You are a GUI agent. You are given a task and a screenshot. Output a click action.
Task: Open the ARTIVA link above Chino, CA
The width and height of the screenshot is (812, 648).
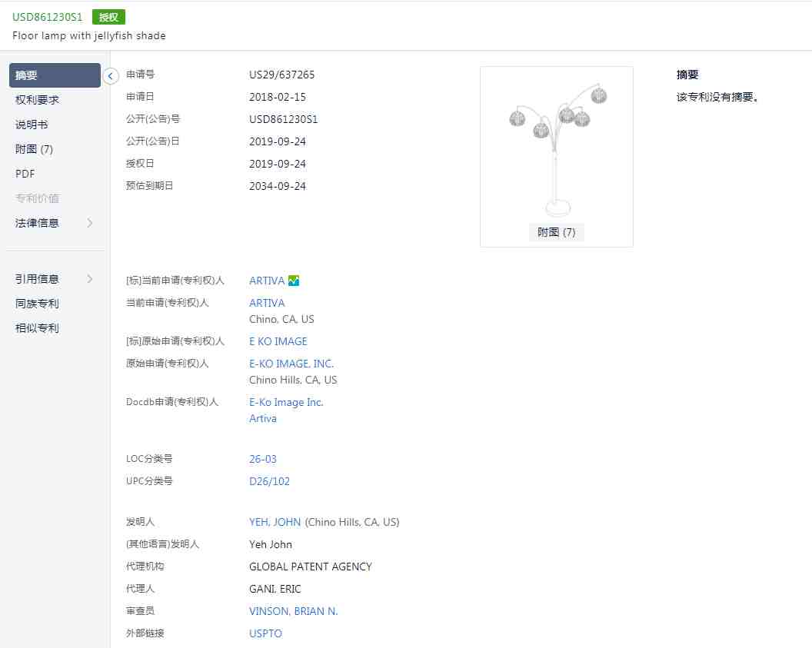coord(267,303)
